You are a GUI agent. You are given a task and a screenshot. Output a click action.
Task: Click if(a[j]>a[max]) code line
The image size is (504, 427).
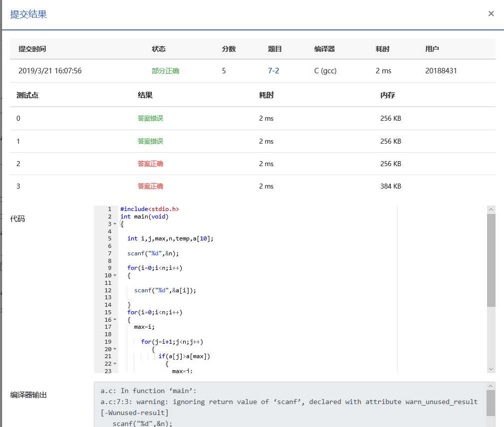[184, 356]
